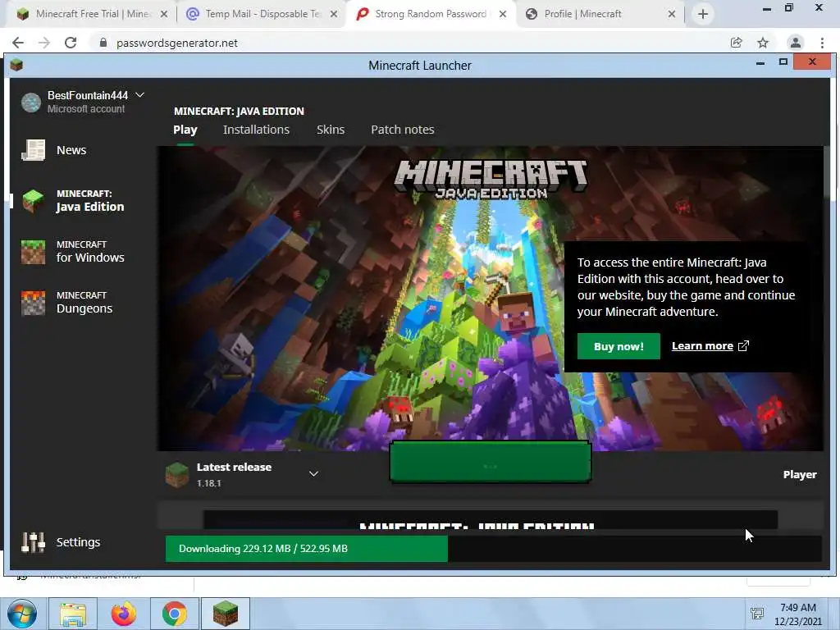Open the News section in launcher sidebar
Viewport: 840px width, 630px height.
(53, 151)
